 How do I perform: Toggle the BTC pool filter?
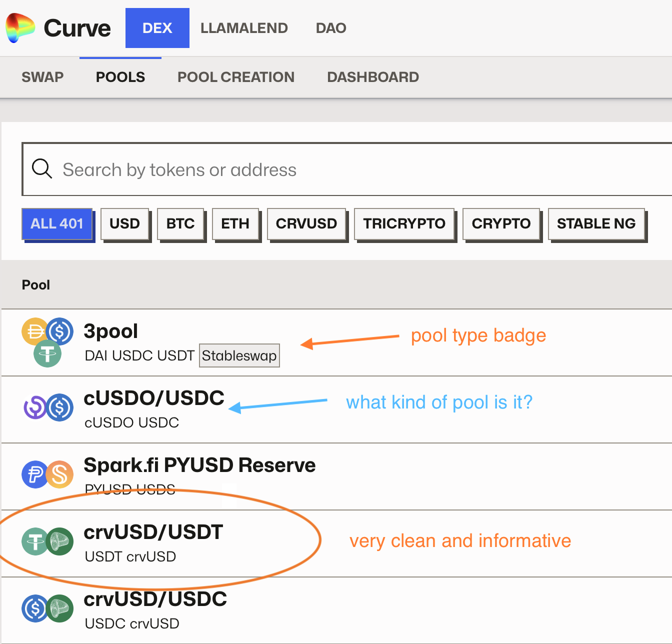point(180,223)
